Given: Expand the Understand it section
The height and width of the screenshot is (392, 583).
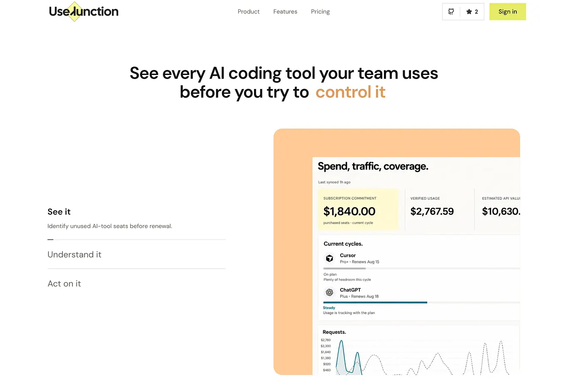Looking at the screenshot, I should 75,255.
